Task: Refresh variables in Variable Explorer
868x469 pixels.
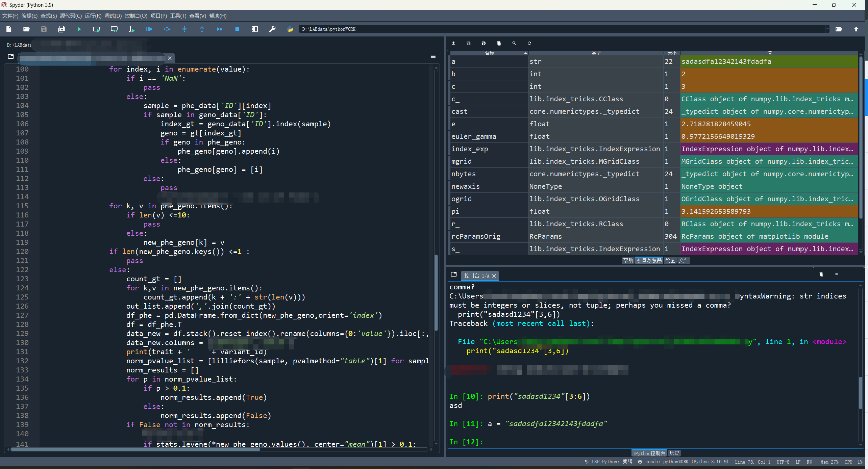Action: (529, 43)
